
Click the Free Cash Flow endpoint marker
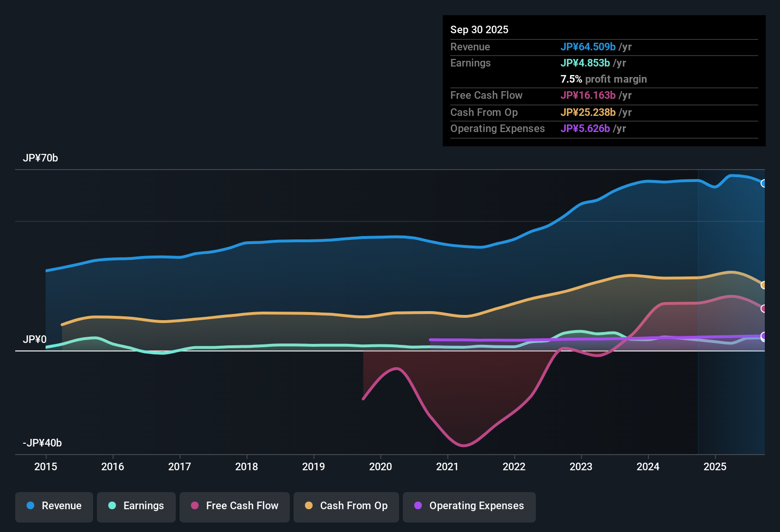click(764, 308)
